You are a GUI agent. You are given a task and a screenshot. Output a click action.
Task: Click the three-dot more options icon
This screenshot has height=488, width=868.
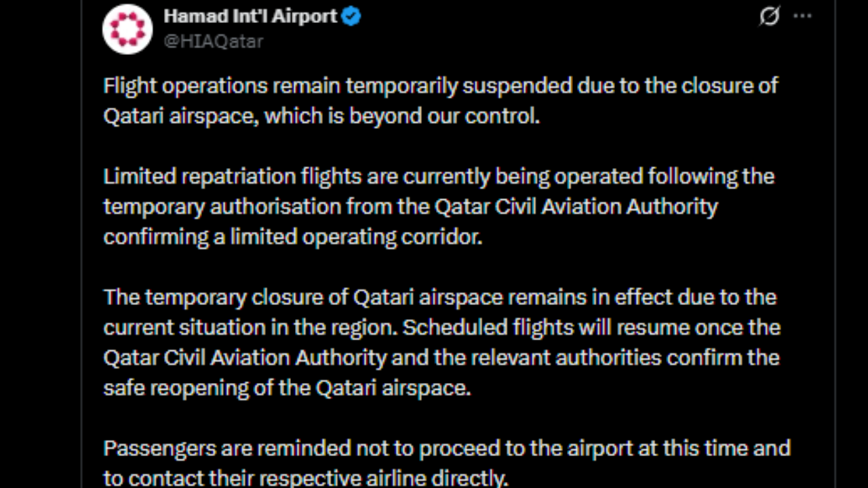803,17
